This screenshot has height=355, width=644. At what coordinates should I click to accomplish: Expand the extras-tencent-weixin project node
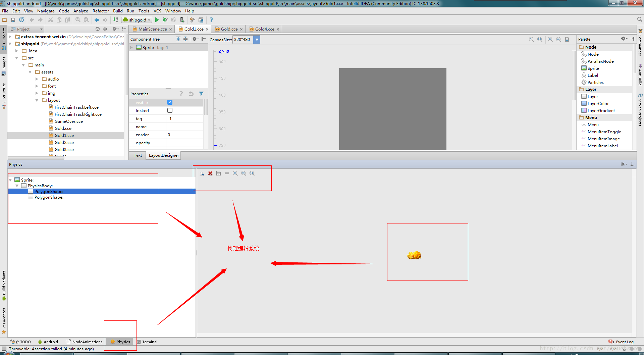[x=10, y=37]
